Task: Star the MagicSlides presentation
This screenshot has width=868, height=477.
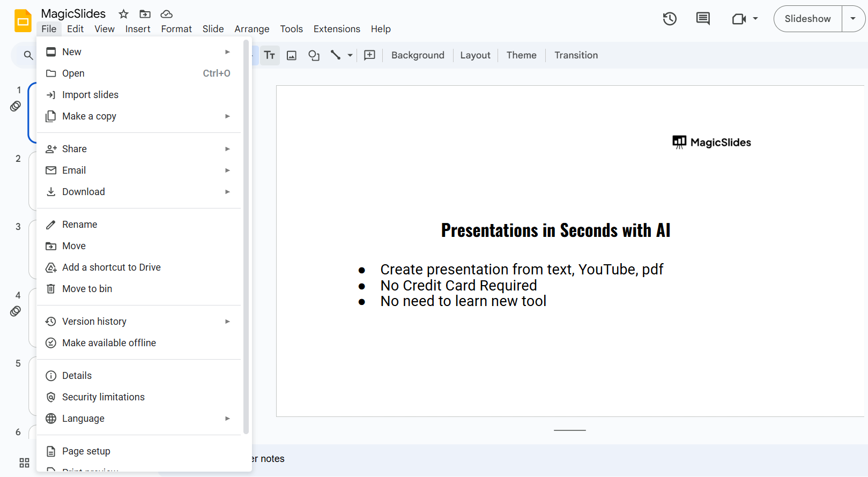Action: click(123, 14)
